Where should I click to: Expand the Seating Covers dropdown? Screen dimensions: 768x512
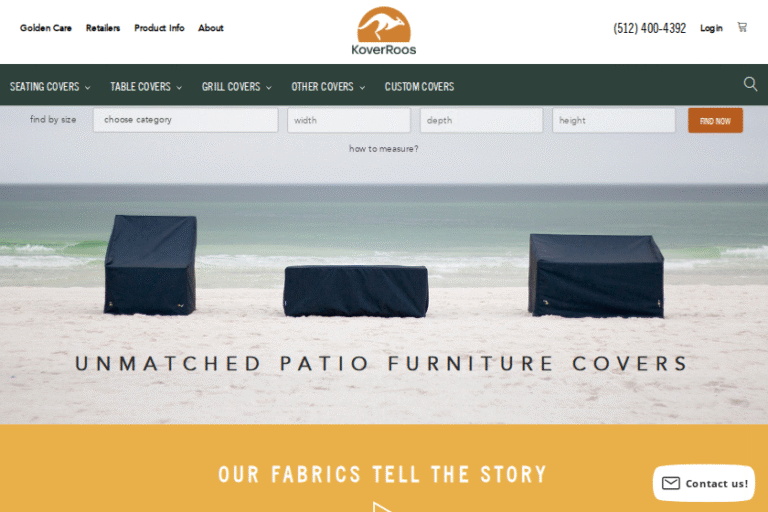[50, 87]
